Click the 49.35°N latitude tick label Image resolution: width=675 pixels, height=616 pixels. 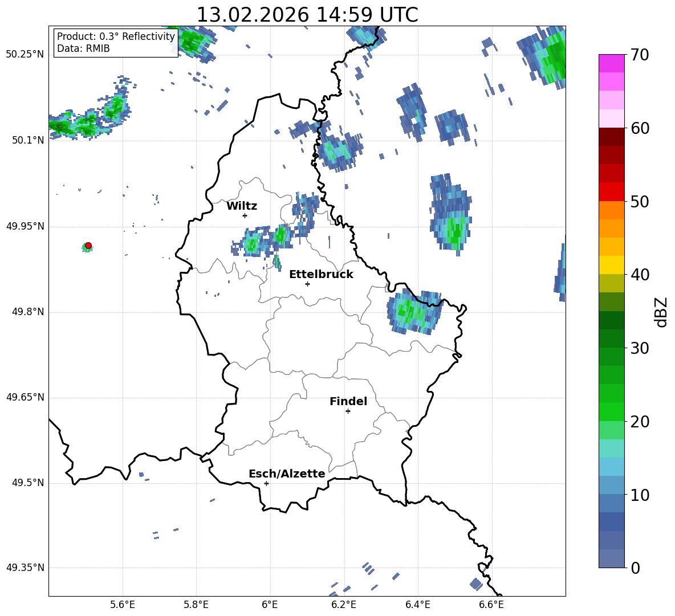point(25,568)
